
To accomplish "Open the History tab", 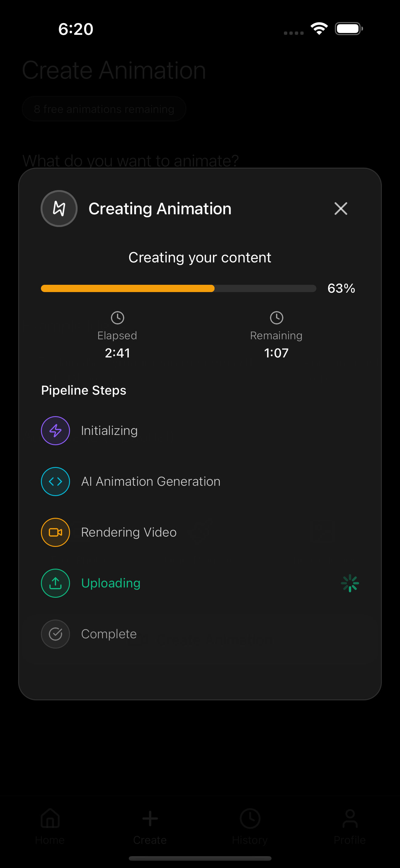I will pyautogui.click(x=250, y=826).
